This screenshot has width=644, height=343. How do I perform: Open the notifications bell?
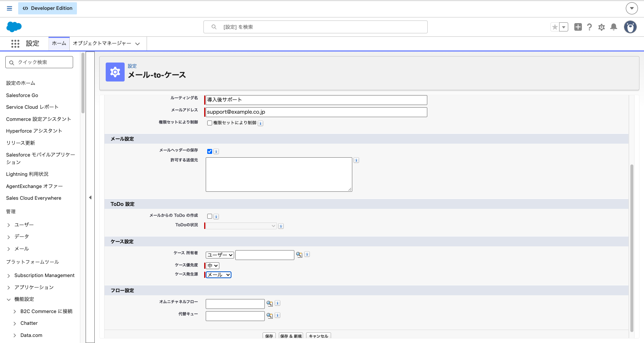(x=614, y=27)
